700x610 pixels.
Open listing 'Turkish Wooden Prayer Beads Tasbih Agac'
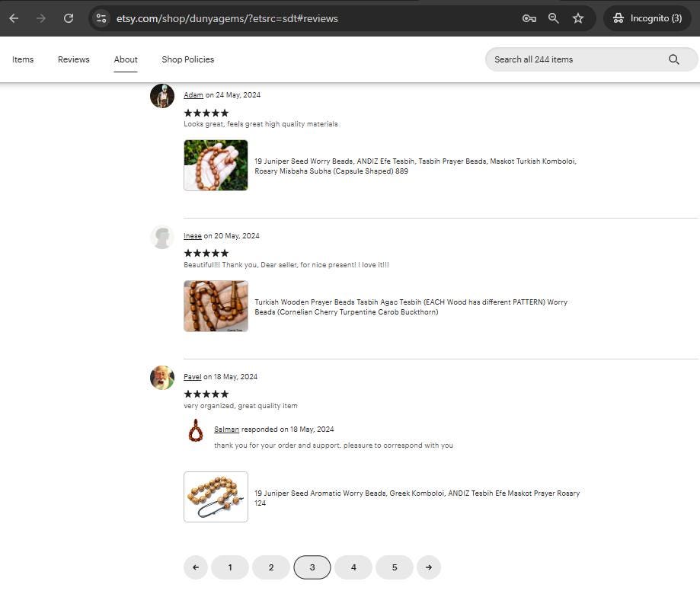click(411, 307)
